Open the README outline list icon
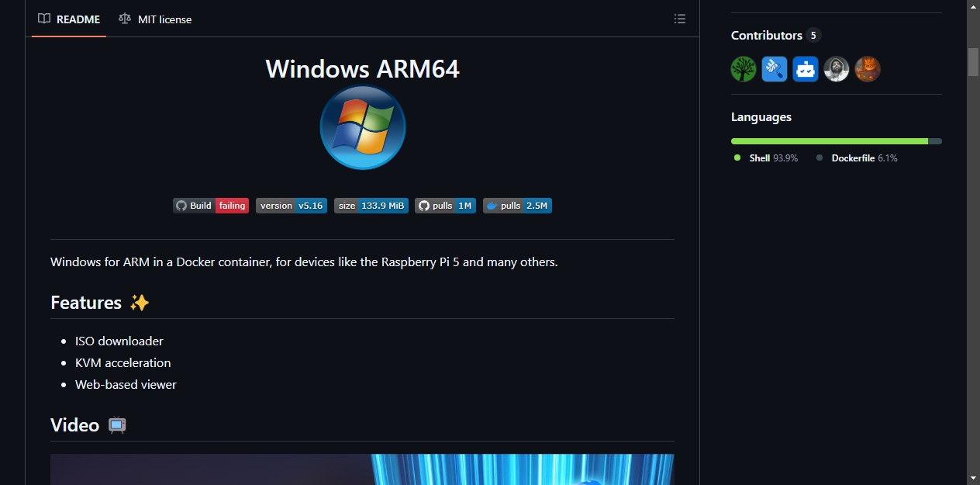This screenshot has width=980, height=485. pyautogui.click(x=680, y=19)
